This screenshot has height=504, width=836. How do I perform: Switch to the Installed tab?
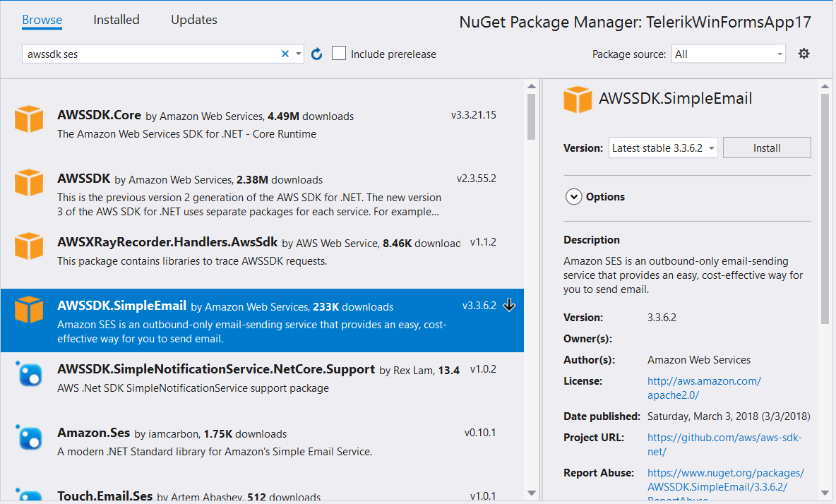coord(117,20)
